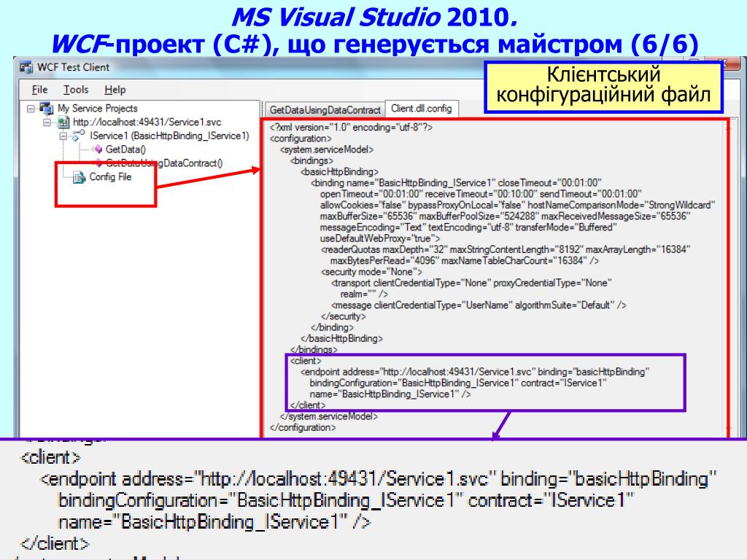Click the Service1.svc service icon
The image size is (747, 560).
[63, 122]
